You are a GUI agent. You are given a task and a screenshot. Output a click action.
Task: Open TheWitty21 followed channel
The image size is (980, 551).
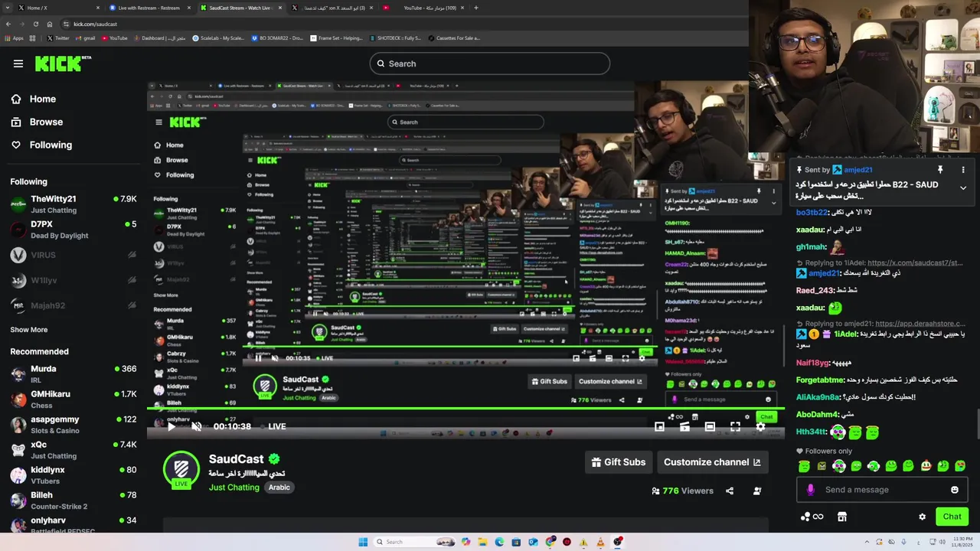point(73,204)
